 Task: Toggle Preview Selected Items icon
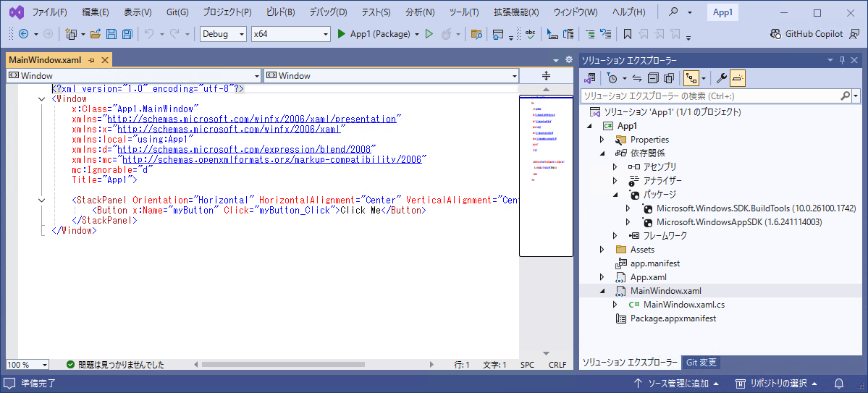[738, 79]
